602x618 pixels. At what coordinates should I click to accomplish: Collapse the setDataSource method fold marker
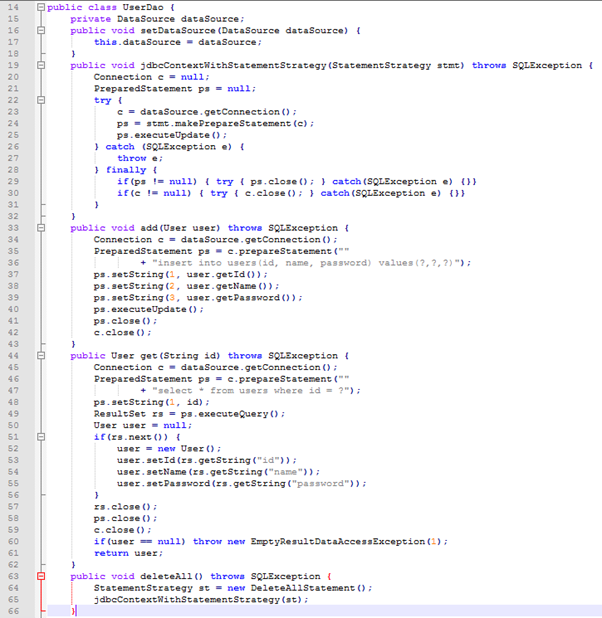coord(41,30)
